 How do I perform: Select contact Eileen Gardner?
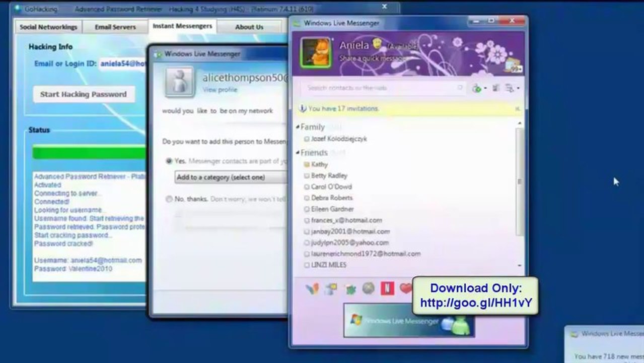pos(332,209)
